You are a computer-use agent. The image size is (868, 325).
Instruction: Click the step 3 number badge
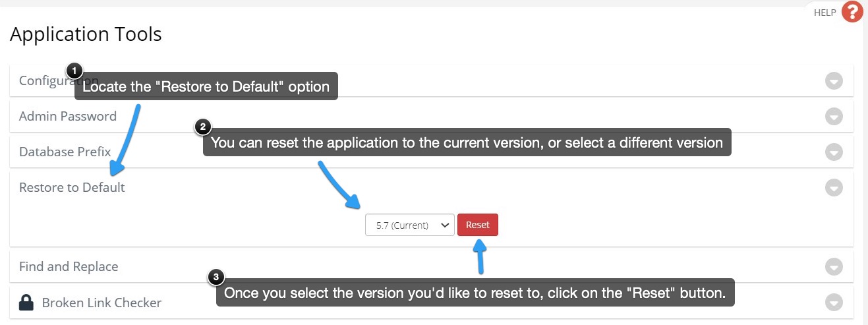217,277
